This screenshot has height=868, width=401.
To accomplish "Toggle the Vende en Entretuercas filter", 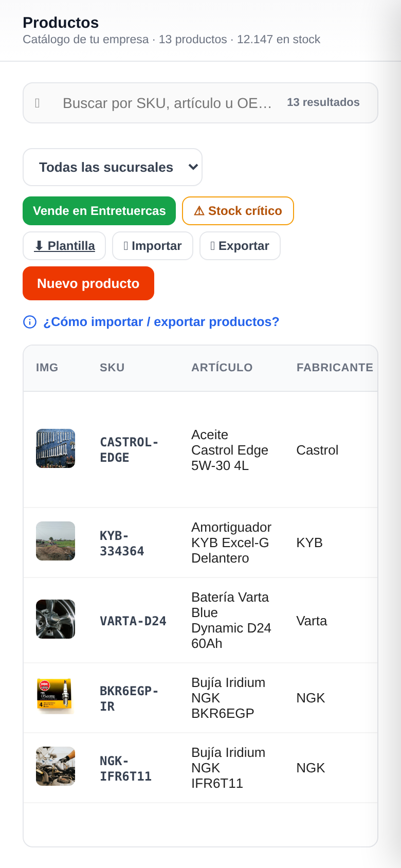I will pos(99,211).
